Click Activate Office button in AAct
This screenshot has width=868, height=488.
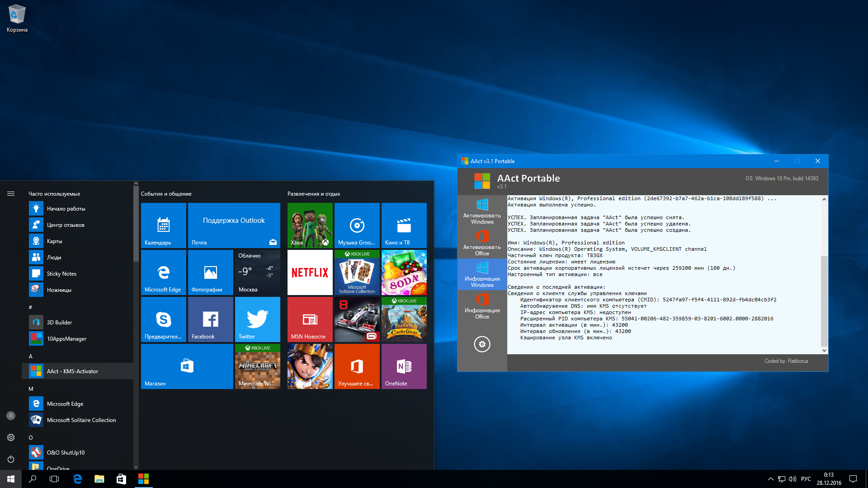(482, 243)
